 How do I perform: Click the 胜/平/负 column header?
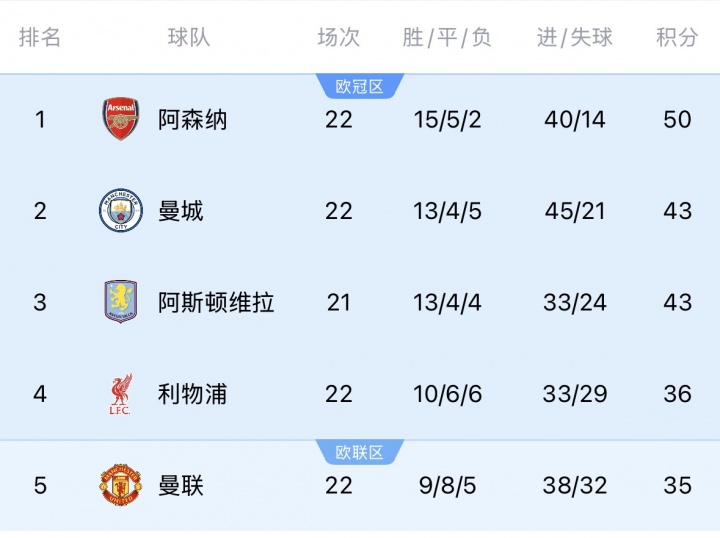coord(447,37)
